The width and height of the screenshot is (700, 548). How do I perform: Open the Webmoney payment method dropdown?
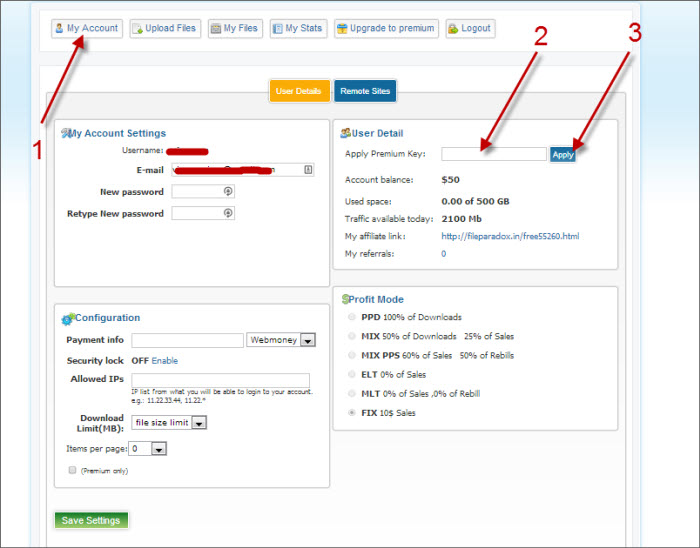[x=307, y=341]
